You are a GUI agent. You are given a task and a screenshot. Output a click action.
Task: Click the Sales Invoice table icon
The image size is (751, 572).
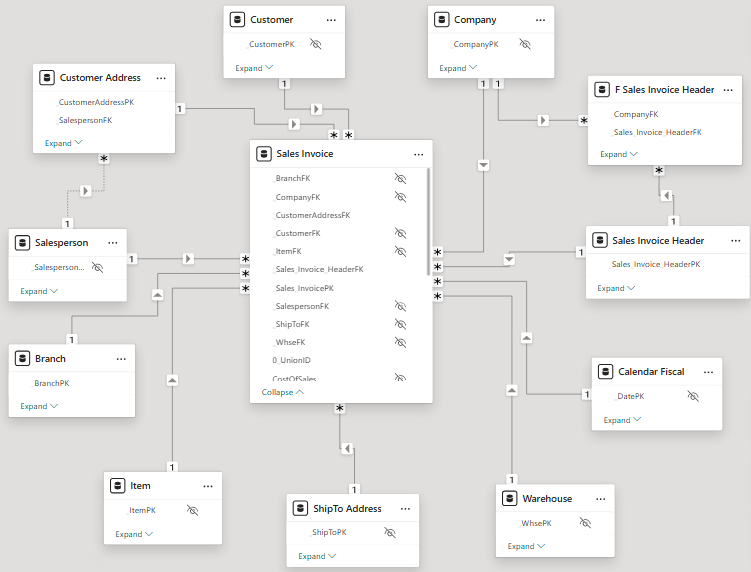click(x=265, y=154)
